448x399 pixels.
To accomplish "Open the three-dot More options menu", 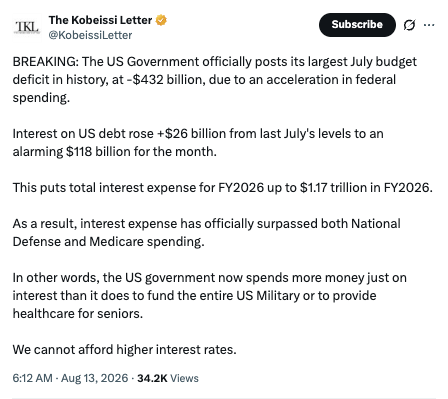I will [x=429, y=25].
